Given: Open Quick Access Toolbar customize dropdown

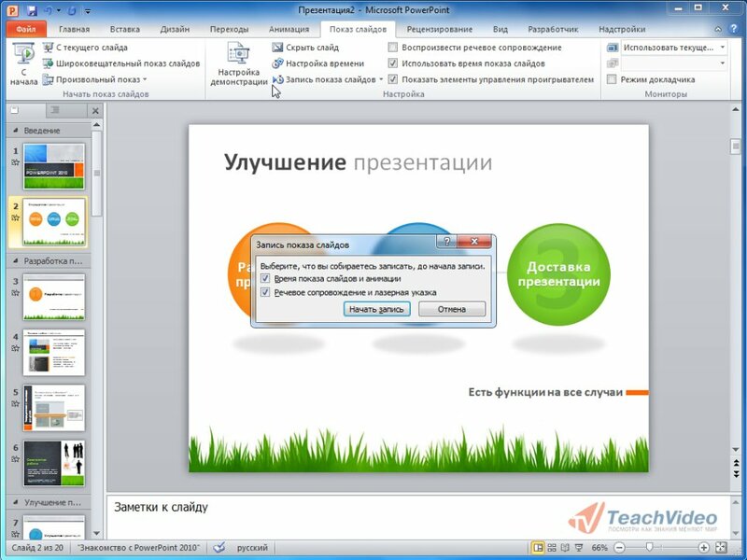Looking at the screenshot, I should (x=88, y=10).
